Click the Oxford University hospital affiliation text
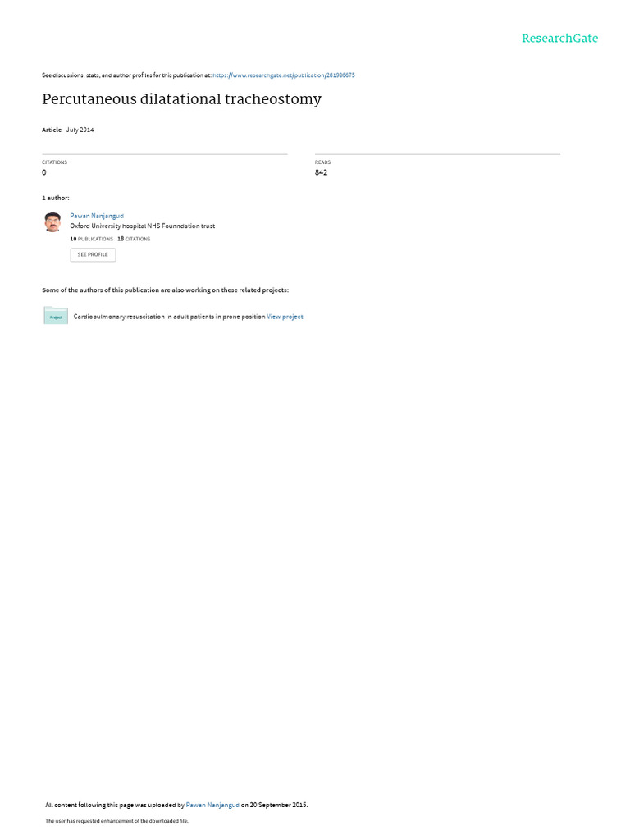The height and width of the screenshot is (840, 630). [142, 226]
